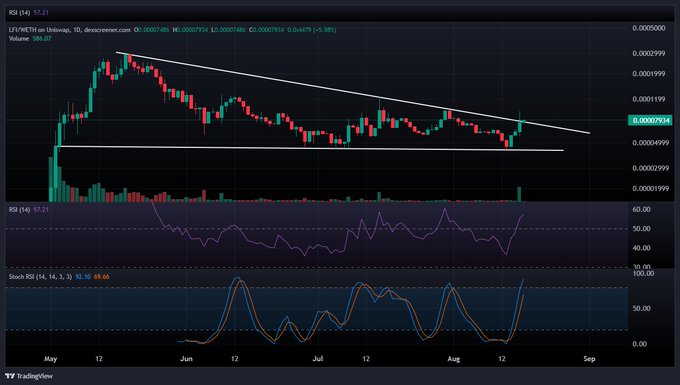Click the RSI (14) 57.21 pane label
The image size is (680, 385).
(29, 209)
